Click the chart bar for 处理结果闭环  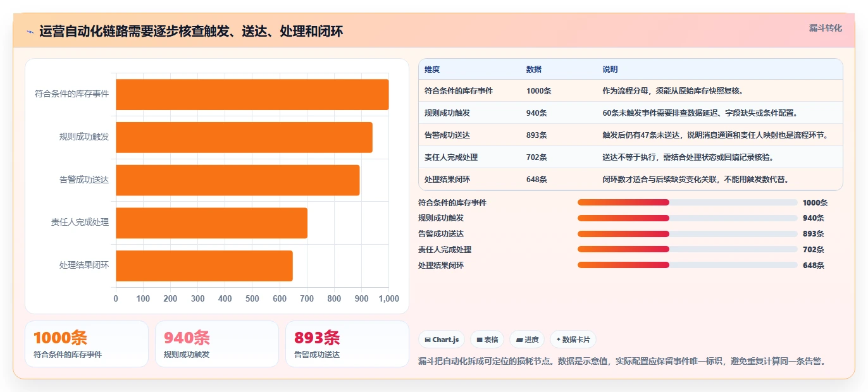click(x=204, y=266)
